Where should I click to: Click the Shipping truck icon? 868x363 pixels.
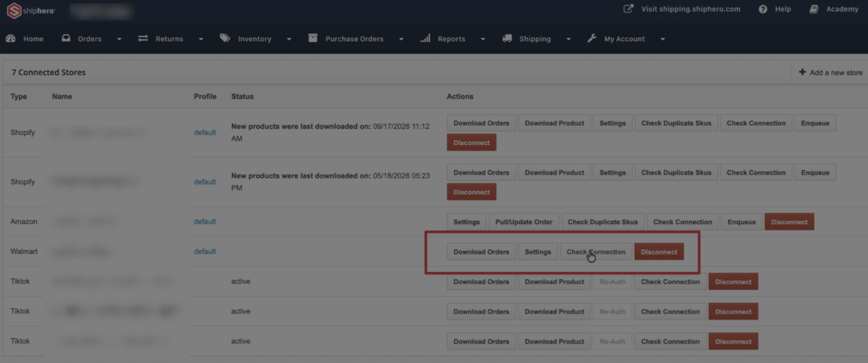point(507,38)
